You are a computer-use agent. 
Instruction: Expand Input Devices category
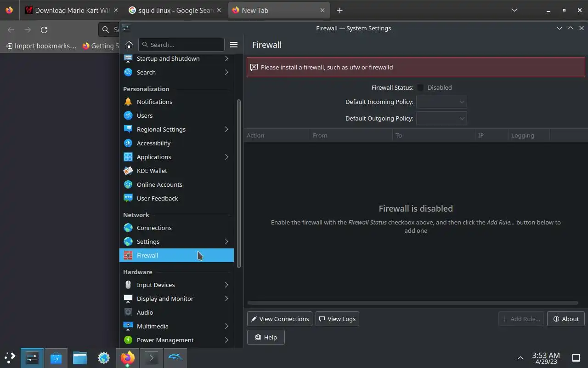click(226, 285)
